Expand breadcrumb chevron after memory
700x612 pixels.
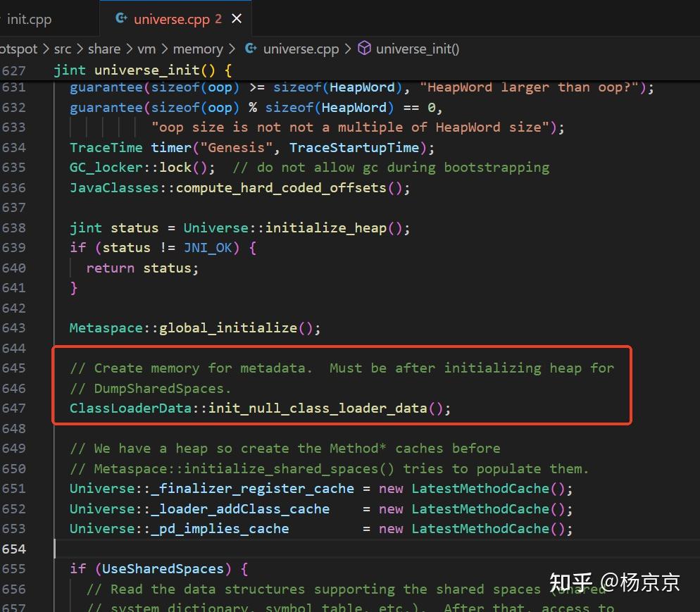pos(232,49)
